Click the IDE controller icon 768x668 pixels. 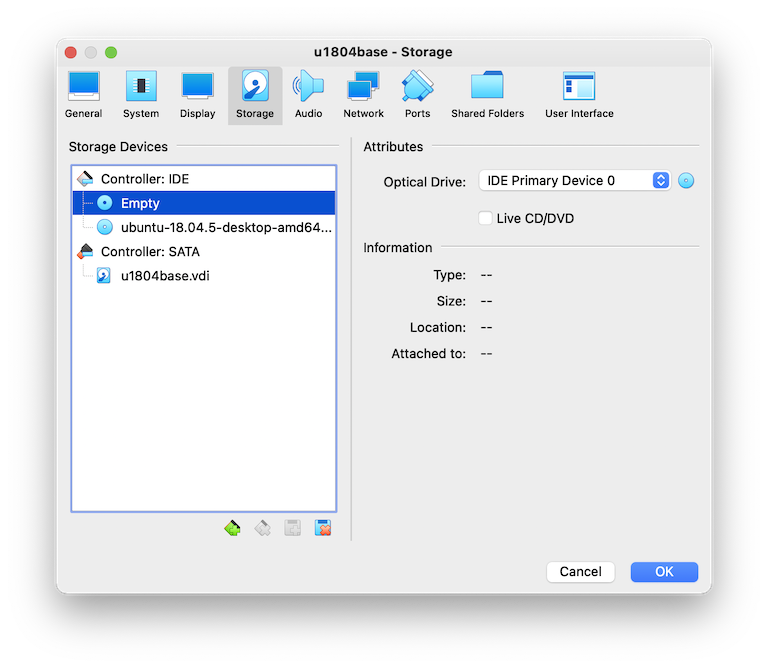click(x=85, y=179)
